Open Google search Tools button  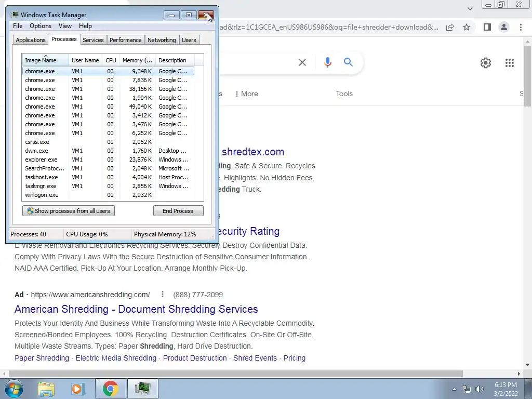(344, 94)
